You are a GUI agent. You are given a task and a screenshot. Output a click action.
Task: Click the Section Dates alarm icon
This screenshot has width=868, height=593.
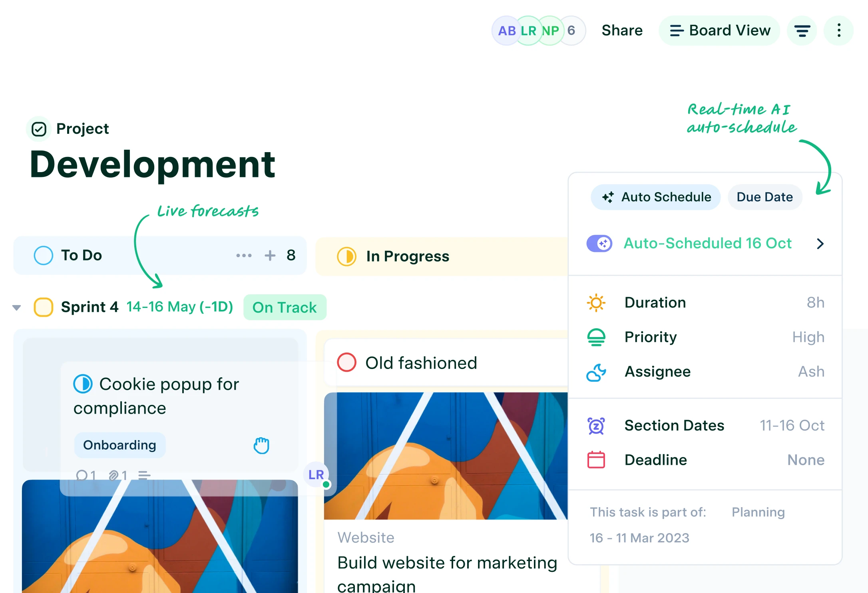596,426
